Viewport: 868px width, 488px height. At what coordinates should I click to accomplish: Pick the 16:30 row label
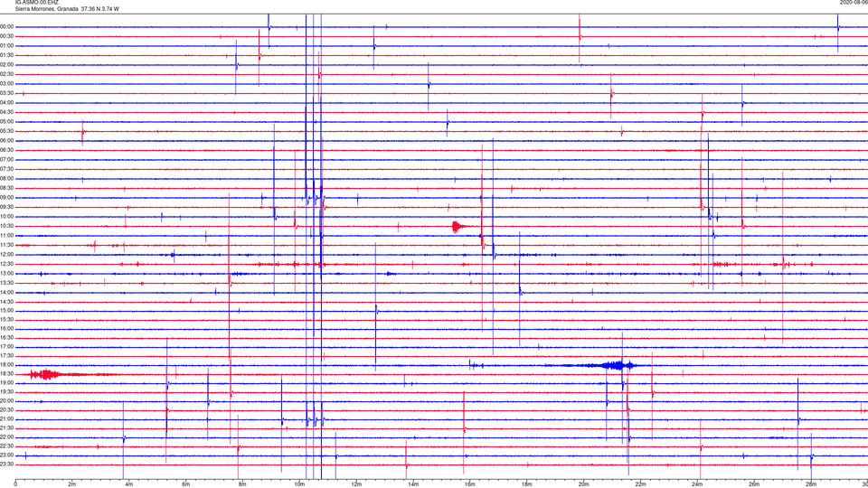point(7,337)
